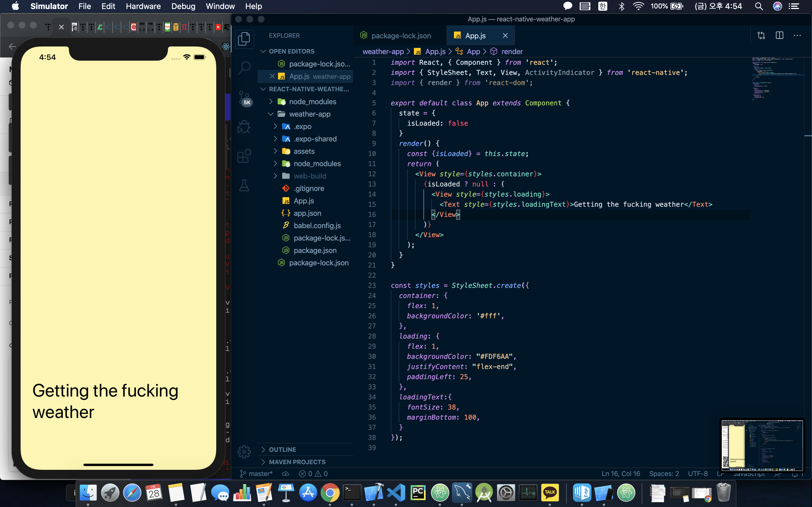812x507 pixels.
Task: Open Source Control view with 5K badge
Action: click(244, 97)
